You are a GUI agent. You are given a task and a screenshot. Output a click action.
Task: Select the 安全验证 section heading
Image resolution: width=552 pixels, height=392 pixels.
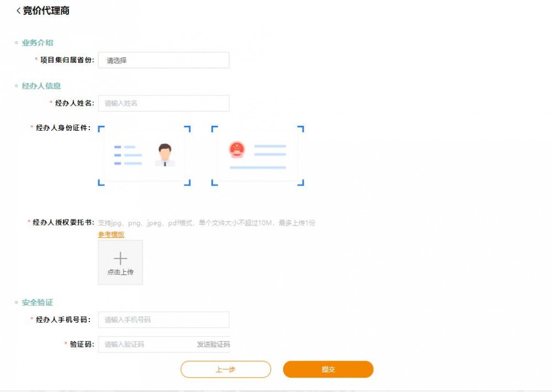pos(38,303)
